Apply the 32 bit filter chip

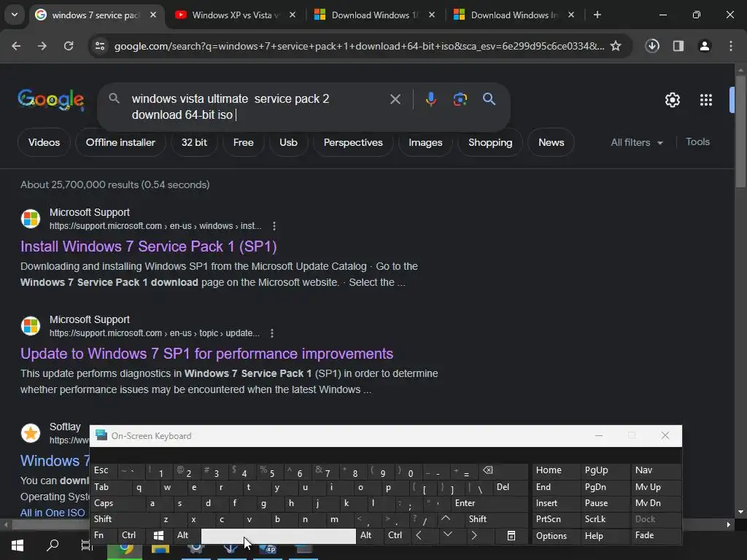pos(194,142)
